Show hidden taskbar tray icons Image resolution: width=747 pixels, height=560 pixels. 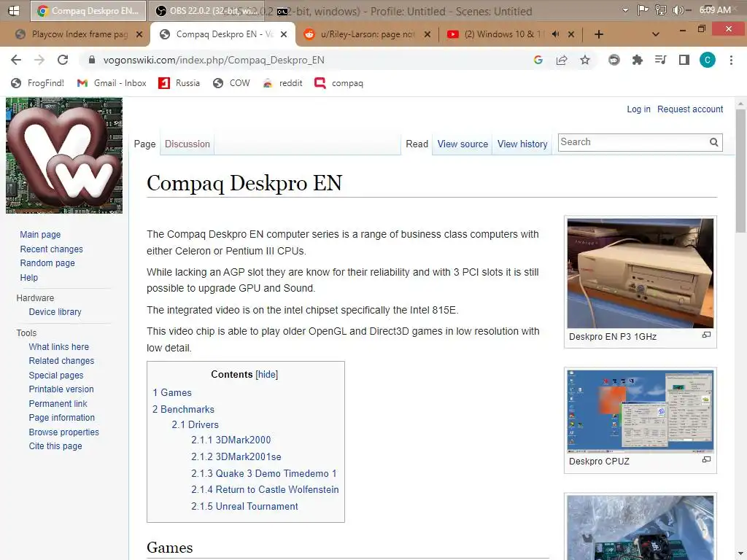[625, 10]
